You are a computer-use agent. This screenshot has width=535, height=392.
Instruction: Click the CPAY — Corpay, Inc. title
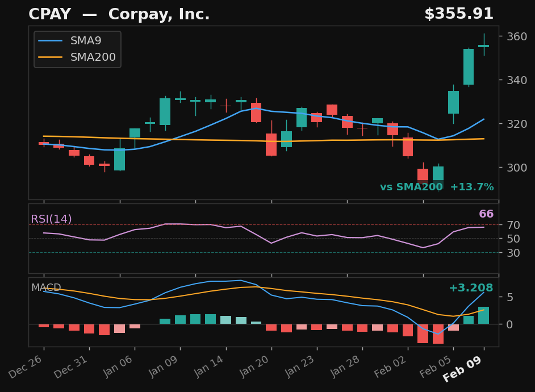(x=119, y=14)
